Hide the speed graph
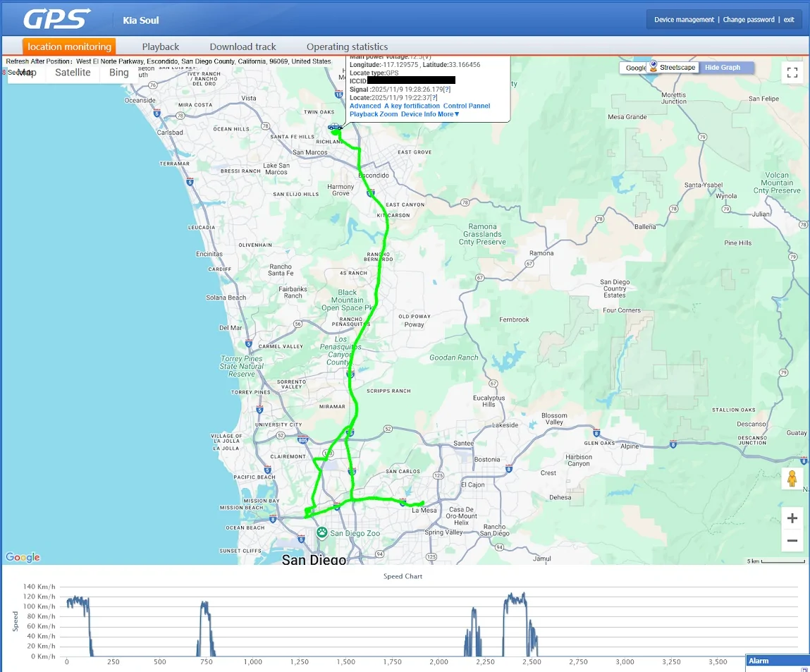Screen dimensions: 810x672 (723, 67)
